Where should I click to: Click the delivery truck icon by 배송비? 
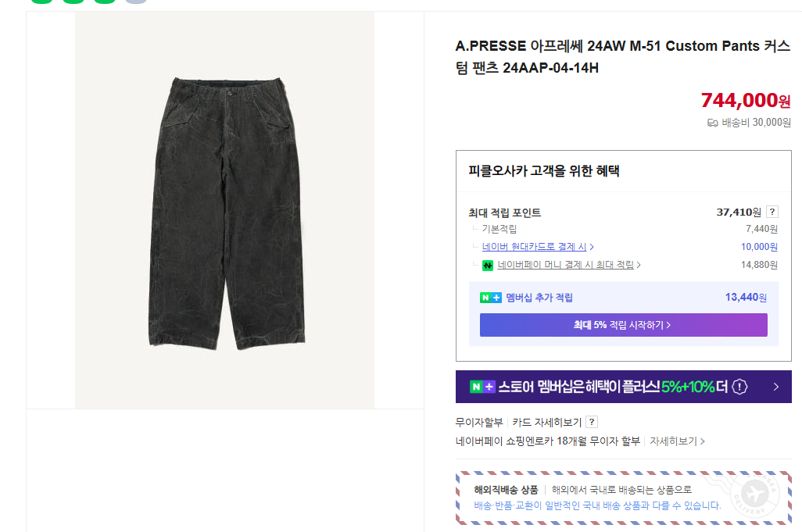(x=712, y=123)
